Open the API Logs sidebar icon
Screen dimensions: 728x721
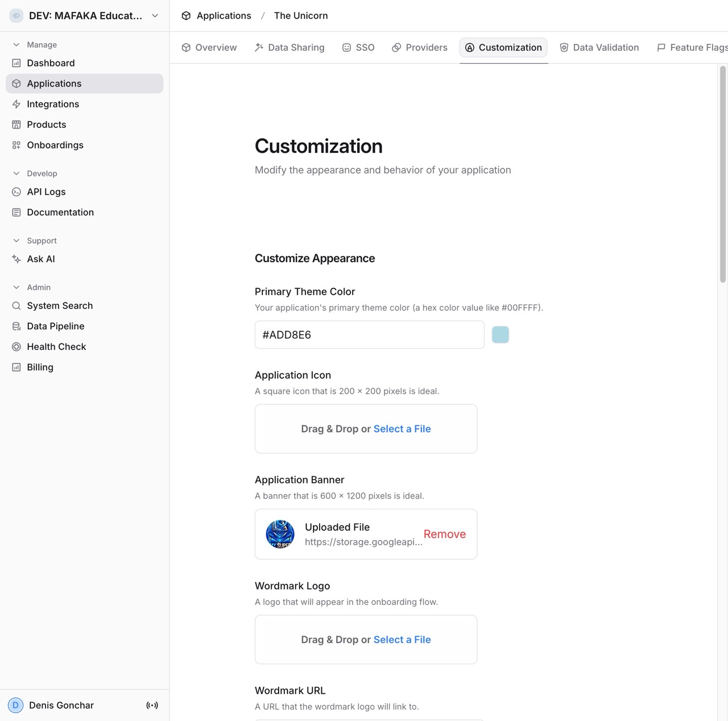[x=16, y=192]
